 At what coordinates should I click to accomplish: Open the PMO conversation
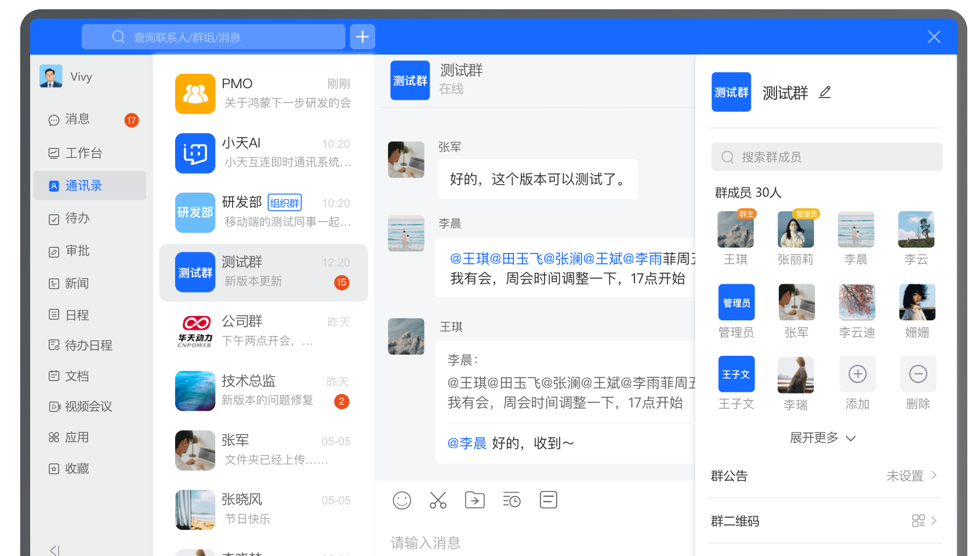[x=264, y=93]
